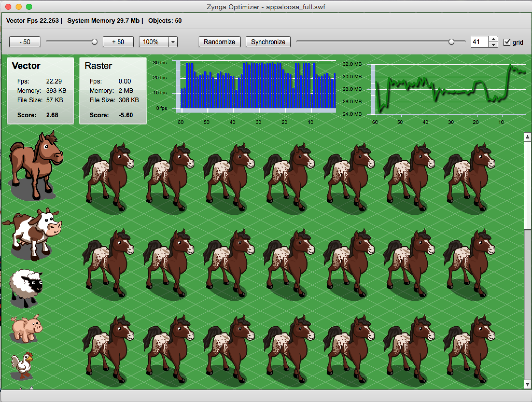Select the pink pig icon in the sidebar
Image resolution: width=532 pixels, height=402 pixels.
[26, 329]
